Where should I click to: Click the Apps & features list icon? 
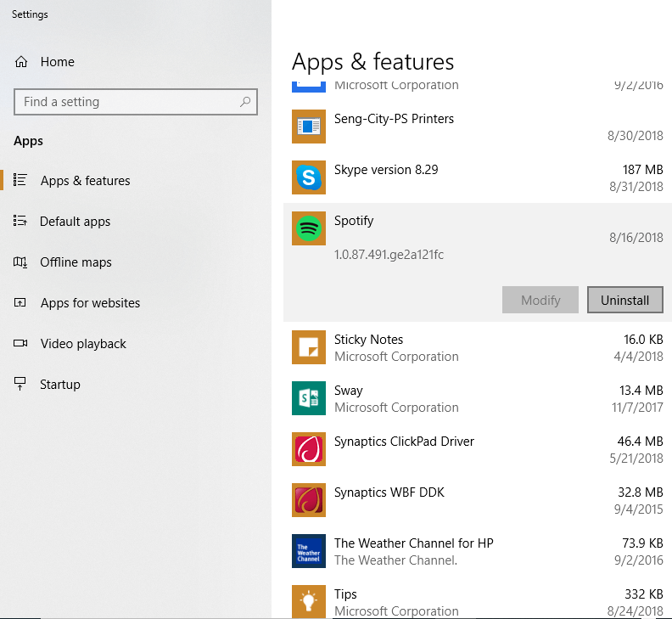(20, 180)
